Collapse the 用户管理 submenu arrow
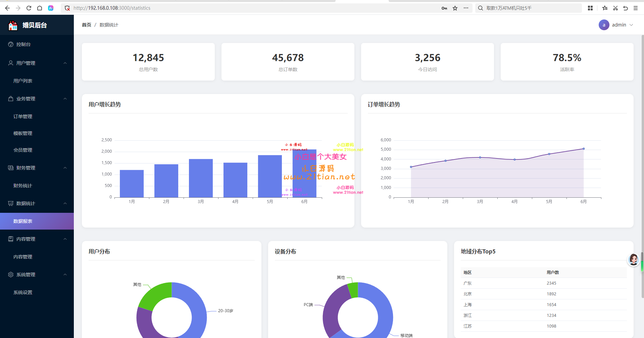Viewport: 644px width, 338px height. coord(65,63)
